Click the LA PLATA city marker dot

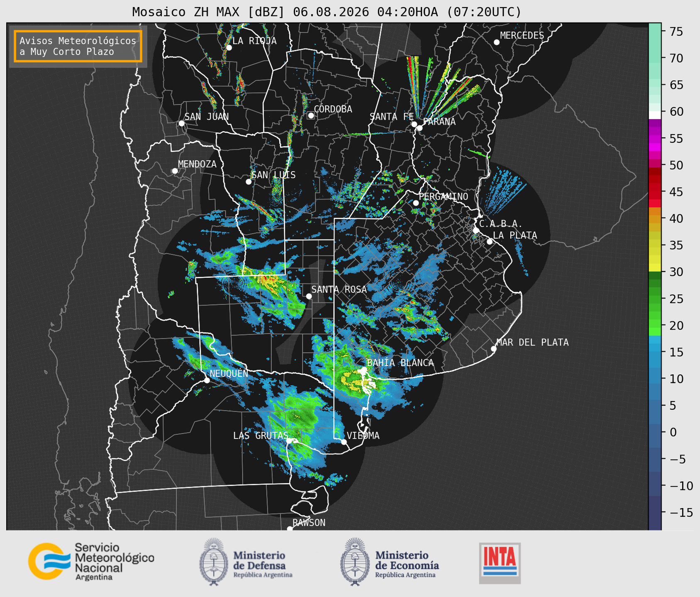click(x=490, y=242)
